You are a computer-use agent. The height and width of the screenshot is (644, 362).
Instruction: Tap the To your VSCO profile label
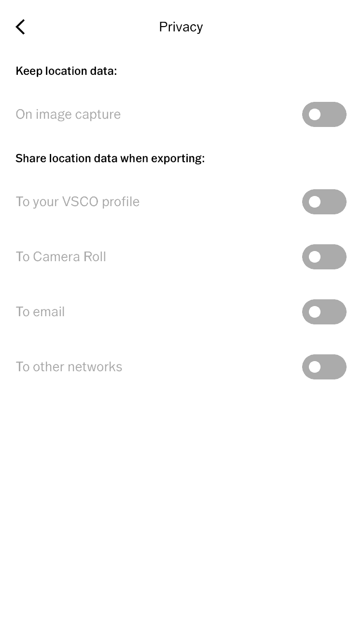coord(77,202)
